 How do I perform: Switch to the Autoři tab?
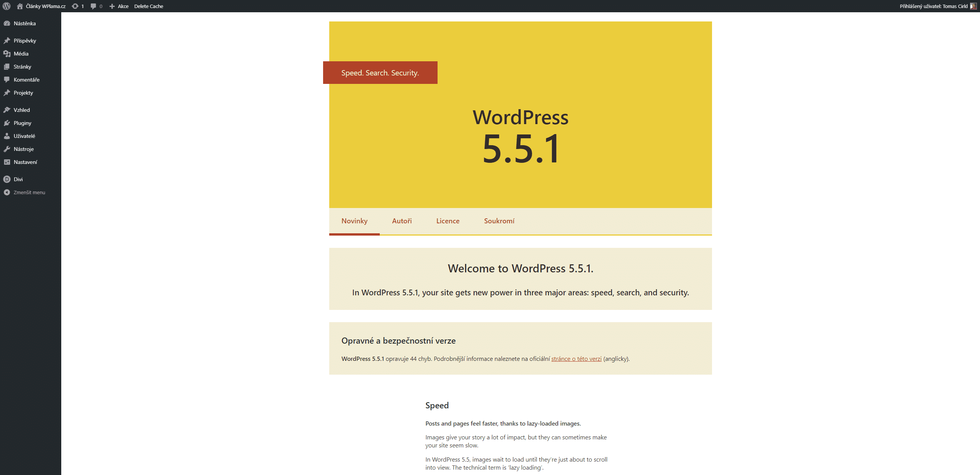click(402, 221)
